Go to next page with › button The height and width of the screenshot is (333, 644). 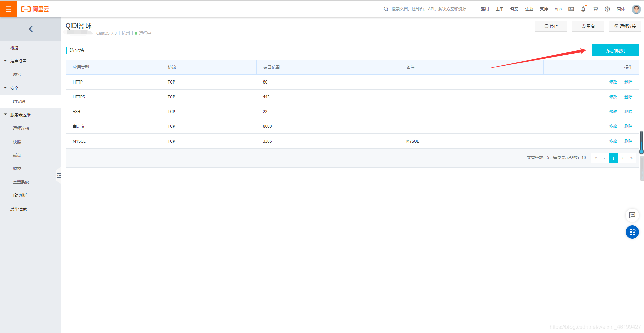(623, 158)
